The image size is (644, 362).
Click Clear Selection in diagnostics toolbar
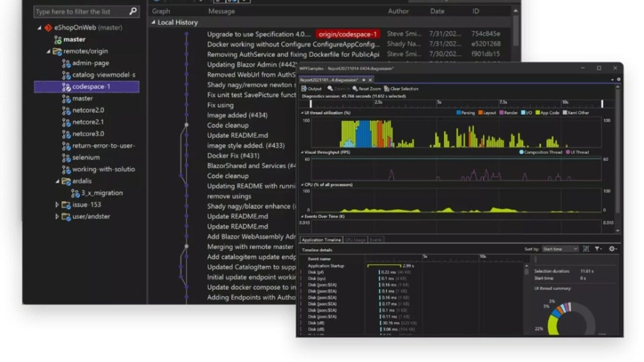(x=401, y=89)
